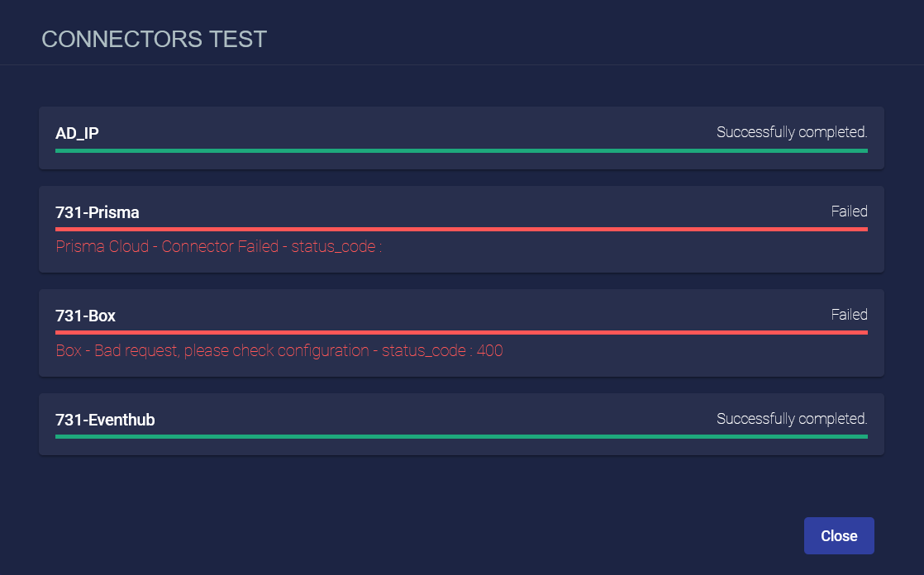Select the 731-Prisma connector name
The height and width of the screenshot is (575, 924).
pyautogui.click(x=98, y=212)
